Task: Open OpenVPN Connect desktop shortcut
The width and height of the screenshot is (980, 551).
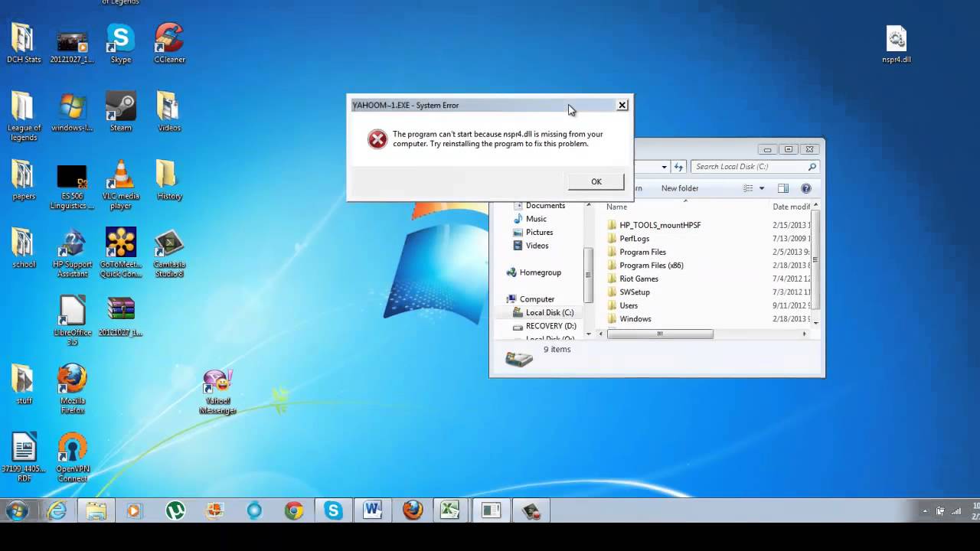Action: click(72, 458)
